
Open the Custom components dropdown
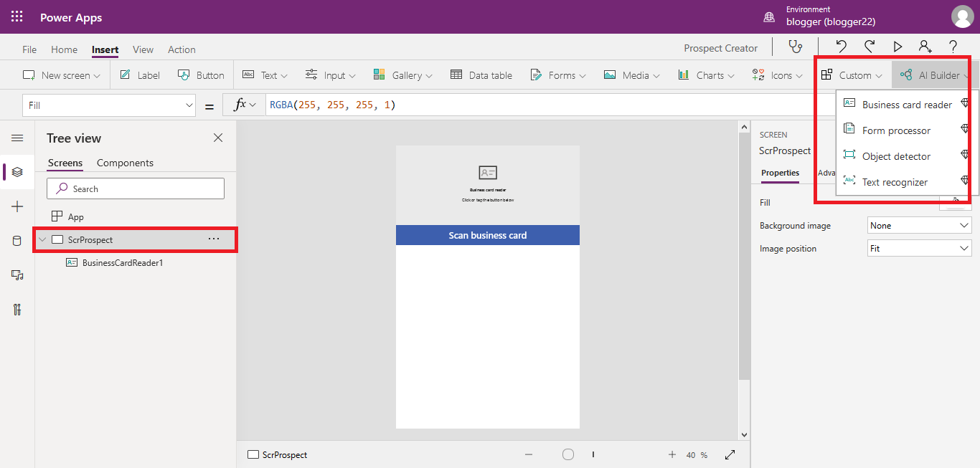click(x=852, y=75)
